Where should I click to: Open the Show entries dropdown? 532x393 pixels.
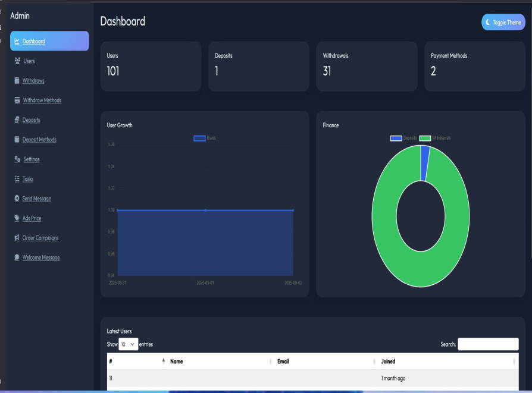coord(129,344)
